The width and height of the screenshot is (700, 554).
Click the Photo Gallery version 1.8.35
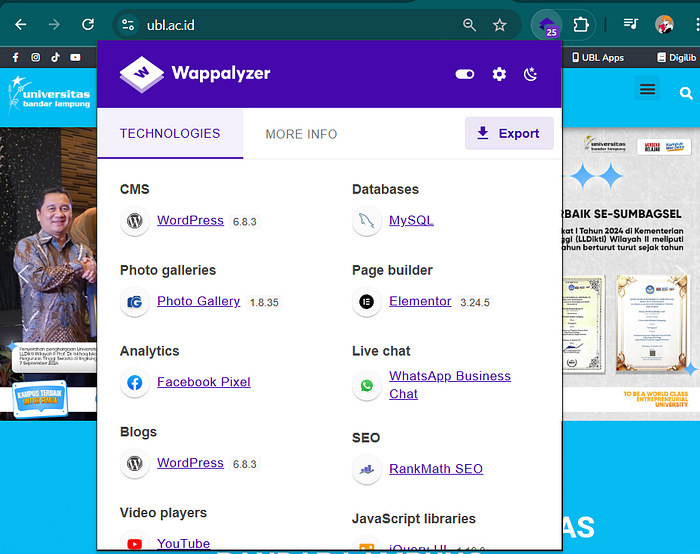264,303
